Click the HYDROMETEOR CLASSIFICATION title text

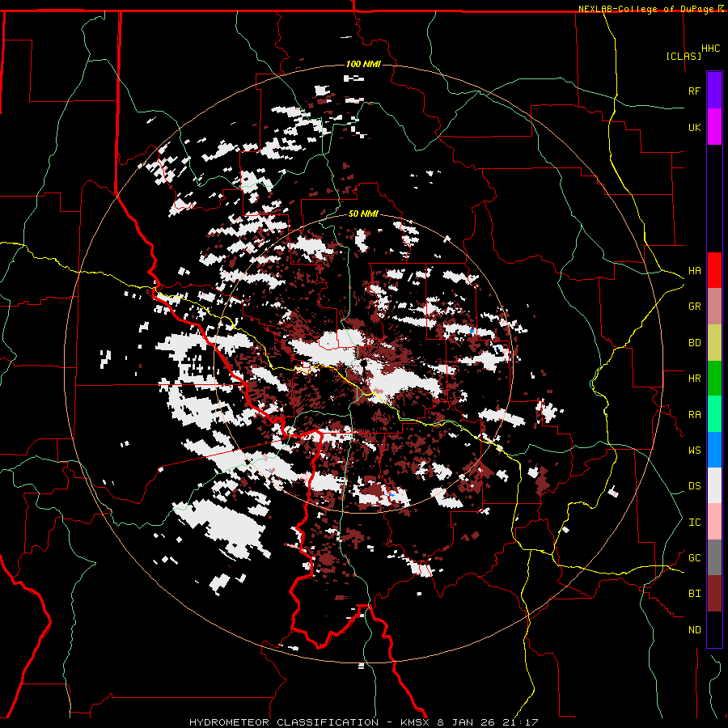click(x=284, y=722)
